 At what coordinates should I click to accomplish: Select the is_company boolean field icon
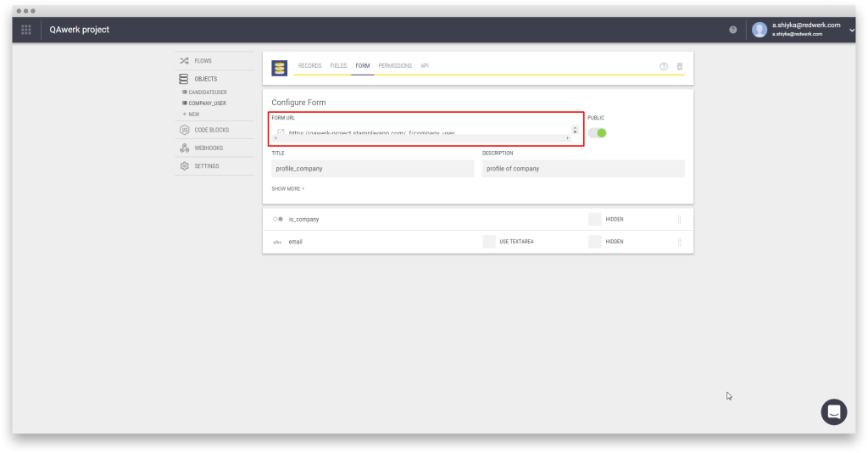pyautogui.click(x=278, y=220)
